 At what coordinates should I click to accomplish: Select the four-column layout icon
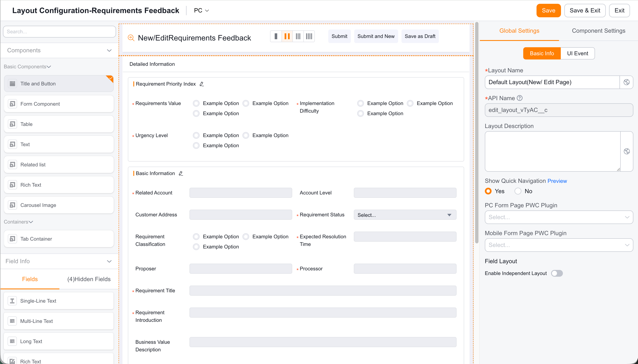309,36
